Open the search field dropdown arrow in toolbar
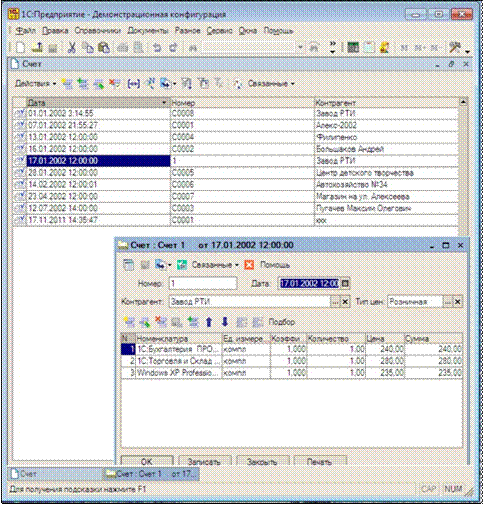 click(300, 48)
